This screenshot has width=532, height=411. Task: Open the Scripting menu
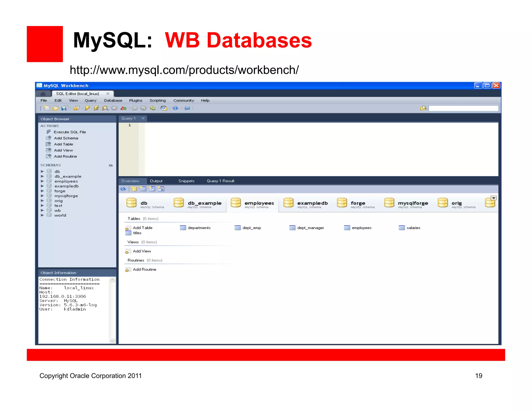tap(157, 101)
